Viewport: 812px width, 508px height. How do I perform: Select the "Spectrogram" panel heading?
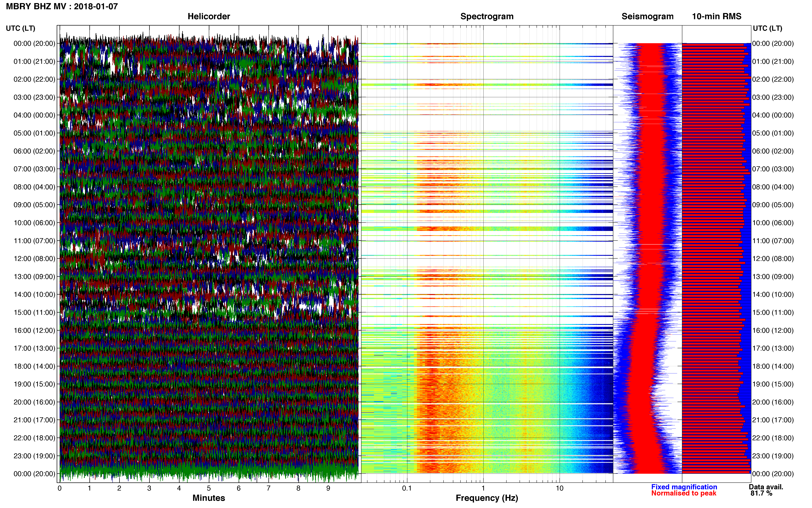tap(487, 16)
